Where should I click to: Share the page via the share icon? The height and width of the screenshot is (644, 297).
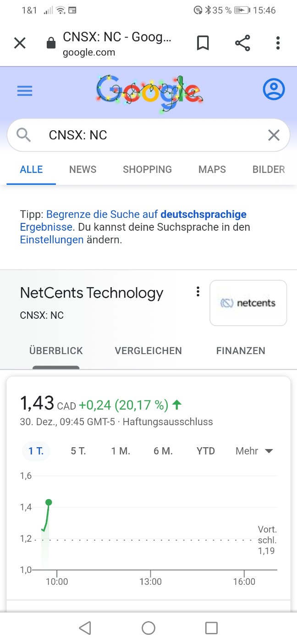pyautogui.click(x=243, y=43)
